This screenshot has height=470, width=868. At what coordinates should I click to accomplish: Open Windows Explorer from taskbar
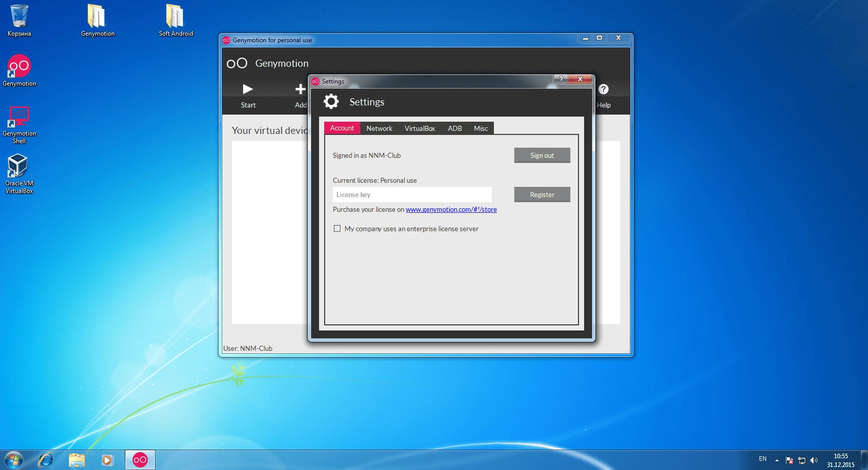76,460
